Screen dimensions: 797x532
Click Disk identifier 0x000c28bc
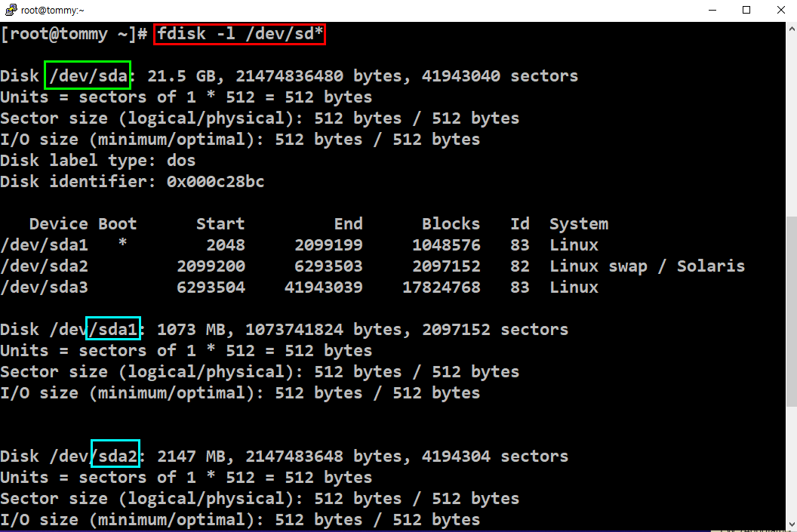(x=132, y=181)
